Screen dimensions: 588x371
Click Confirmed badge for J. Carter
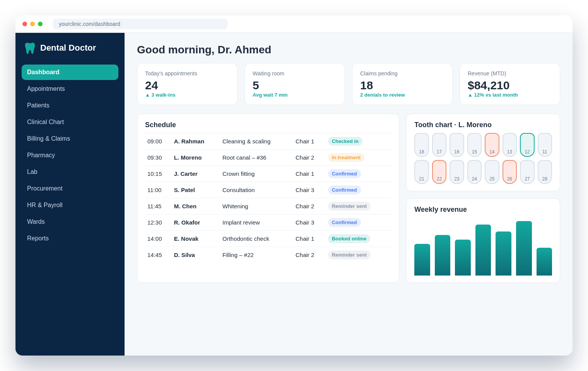[344, 174]
